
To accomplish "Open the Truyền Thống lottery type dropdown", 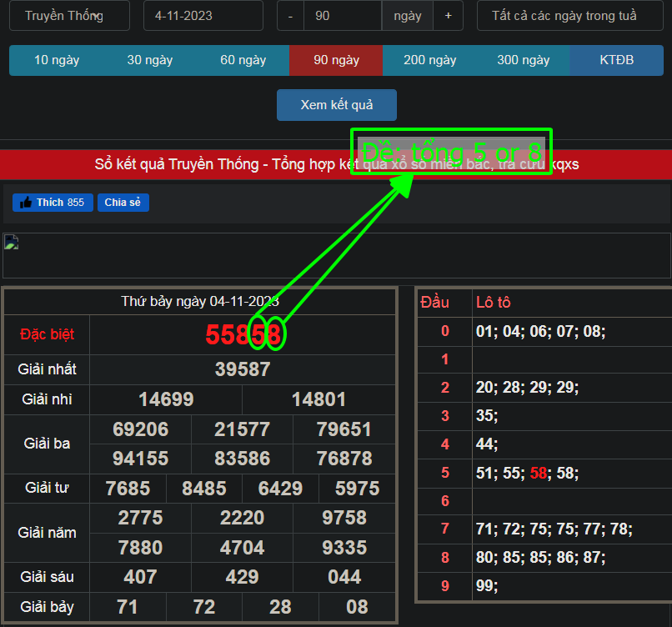I will (69, 16).
